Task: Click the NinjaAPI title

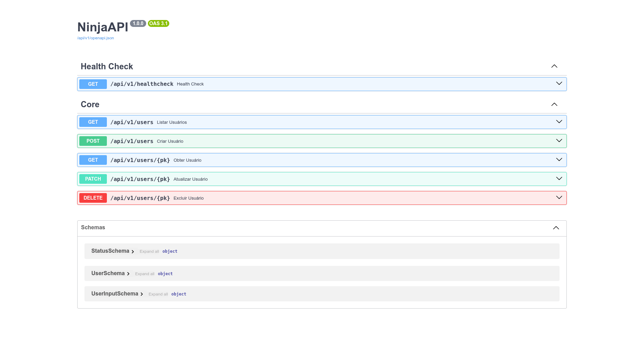Action: point(103,27)
